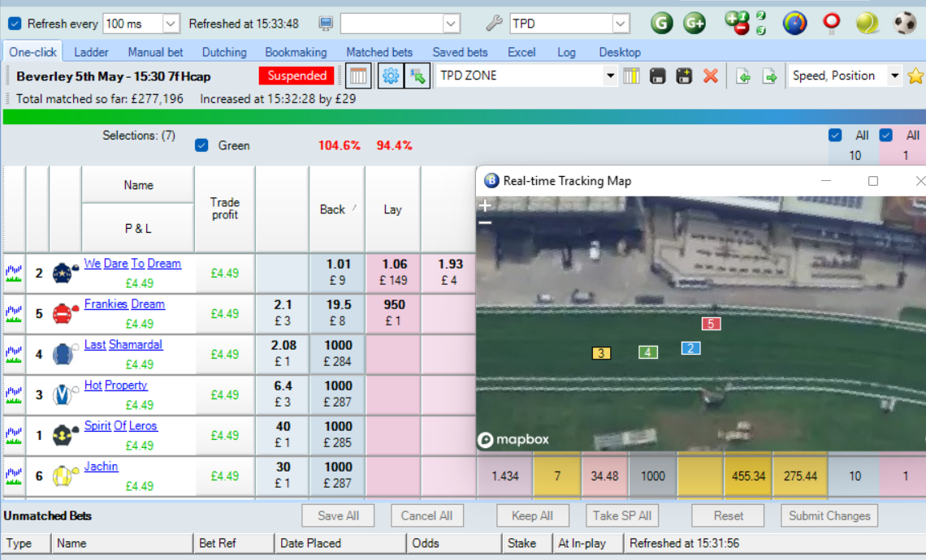Open the TPD ZONE dropdown
The width and height of the screenshot is (926, 560).
[x=610, y=76]
